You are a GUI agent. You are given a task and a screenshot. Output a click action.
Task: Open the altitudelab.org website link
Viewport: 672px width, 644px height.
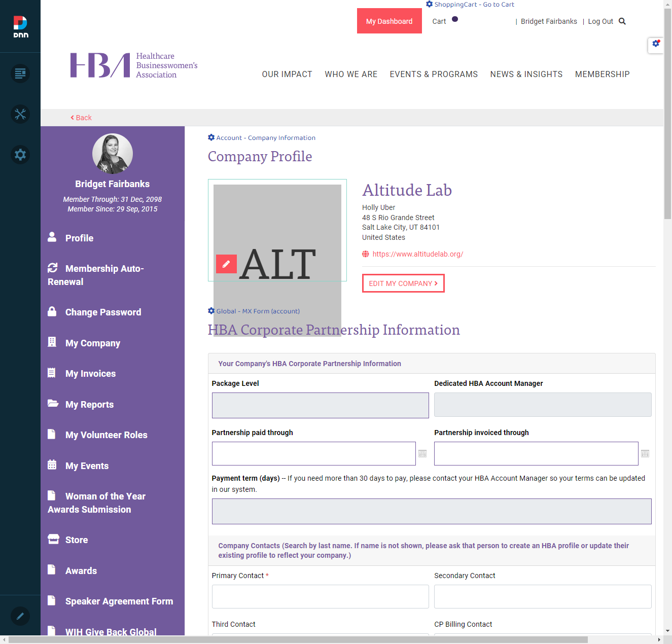click(418, 254)
